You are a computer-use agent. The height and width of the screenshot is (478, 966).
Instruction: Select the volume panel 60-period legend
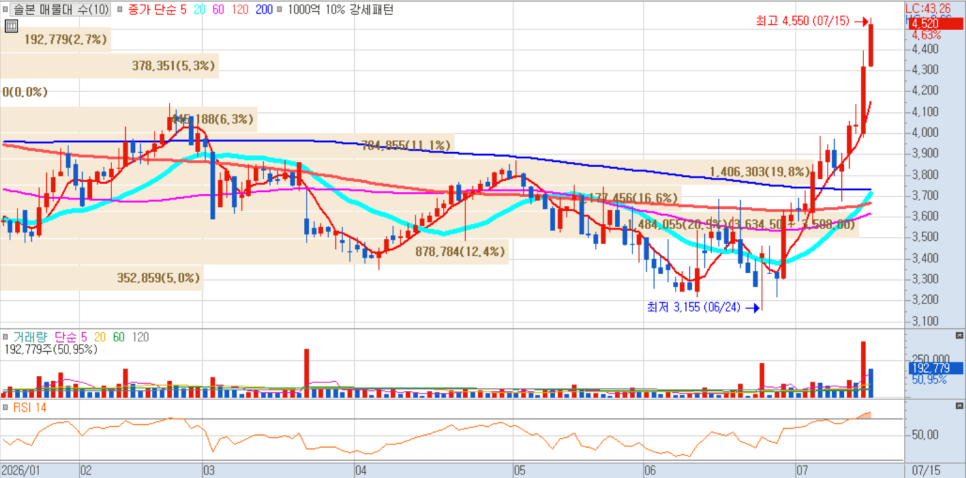[x=119, y=338]
